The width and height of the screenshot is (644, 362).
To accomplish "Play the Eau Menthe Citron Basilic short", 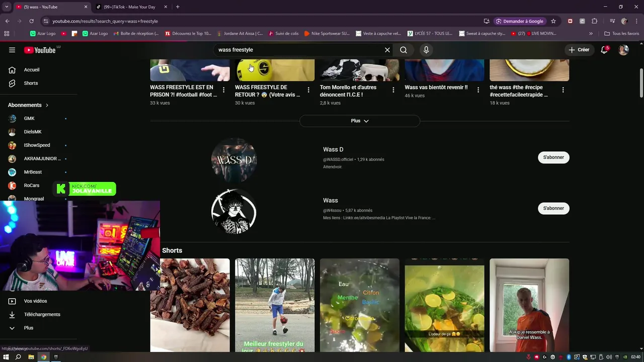I will (360, 305).
